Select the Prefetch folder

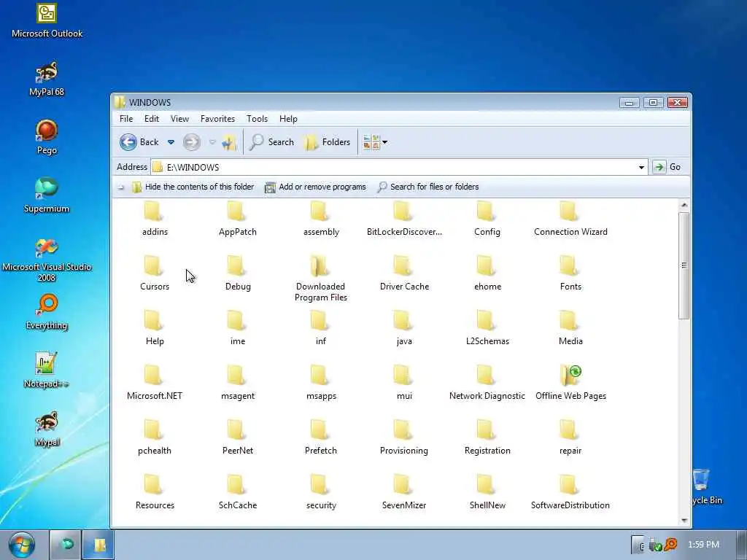pos(321,438)
